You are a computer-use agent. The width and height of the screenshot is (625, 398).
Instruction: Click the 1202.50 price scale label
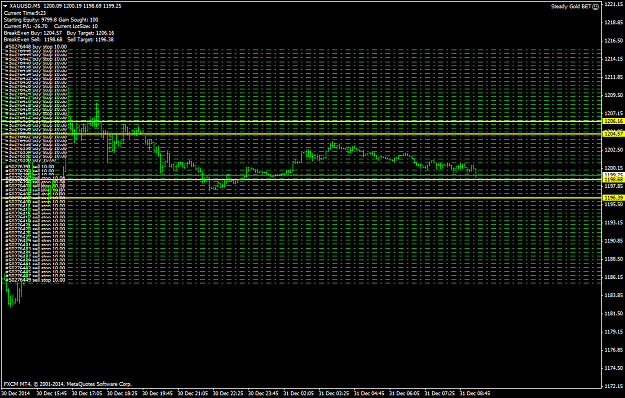614,150
